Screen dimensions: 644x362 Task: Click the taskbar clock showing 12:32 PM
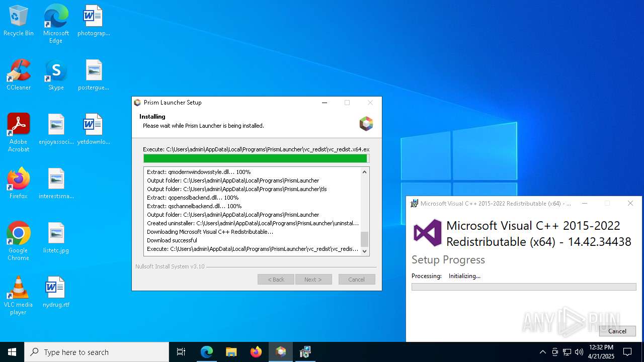pos(601,352)
